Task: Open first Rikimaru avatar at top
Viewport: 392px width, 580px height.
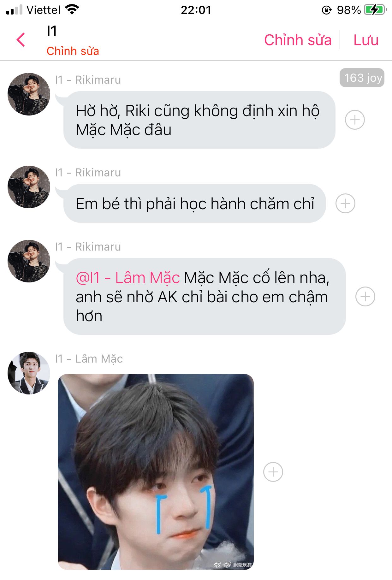Action: pos(29,94)
